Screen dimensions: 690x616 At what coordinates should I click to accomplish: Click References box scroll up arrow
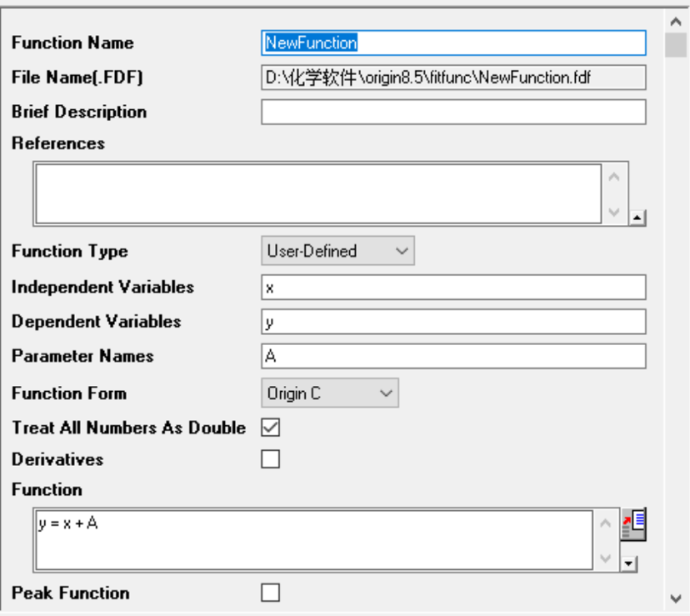[x=615, y=177]
